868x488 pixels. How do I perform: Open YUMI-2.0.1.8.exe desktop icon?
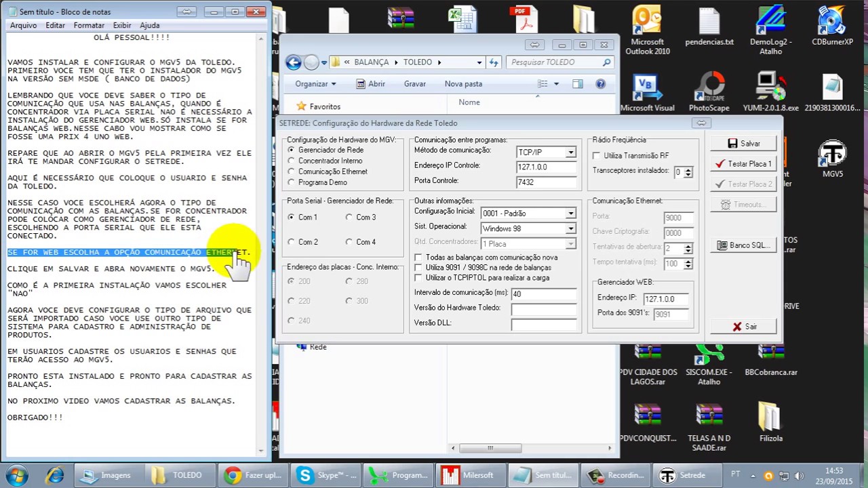pyautogui.click(x=771, y=93)
